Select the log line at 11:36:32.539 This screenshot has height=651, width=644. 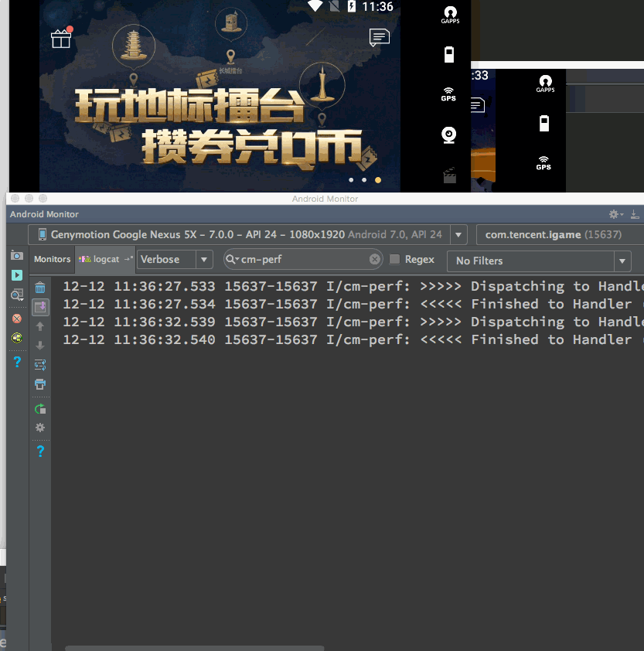click(353, 322)
